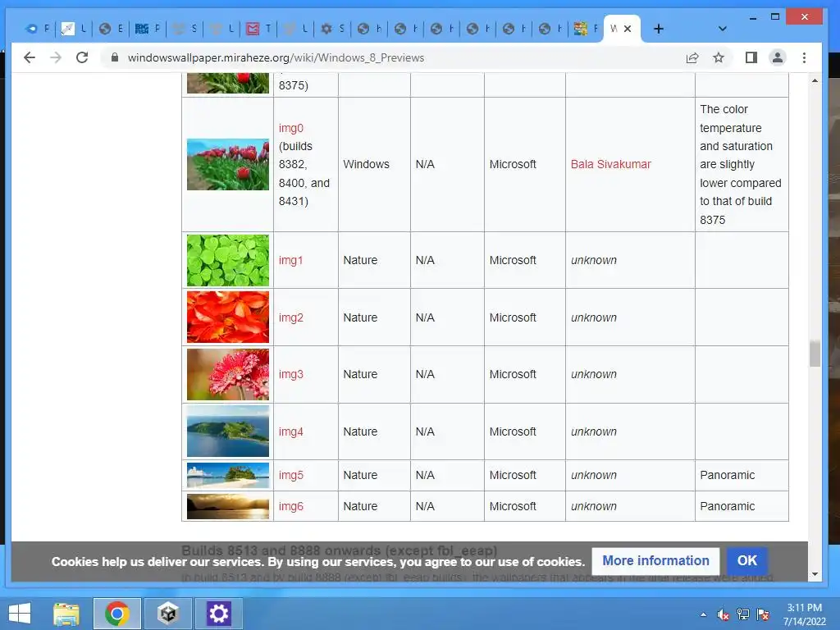Image resolution: width=840 pixels, height=630 pixels.
Task: Open the img0 wallpaper link
Action: pos(291,128)
